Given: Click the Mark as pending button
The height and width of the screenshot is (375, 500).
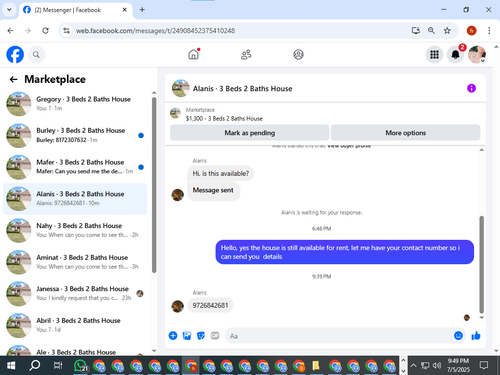Looking at the screenshot, I should pos(250,133).
